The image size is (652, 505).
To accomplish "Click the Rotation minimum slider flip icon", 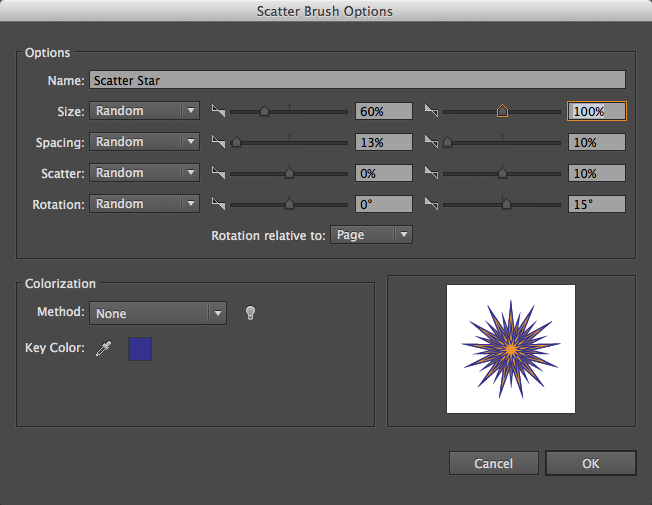I will [x=218, y=204].
